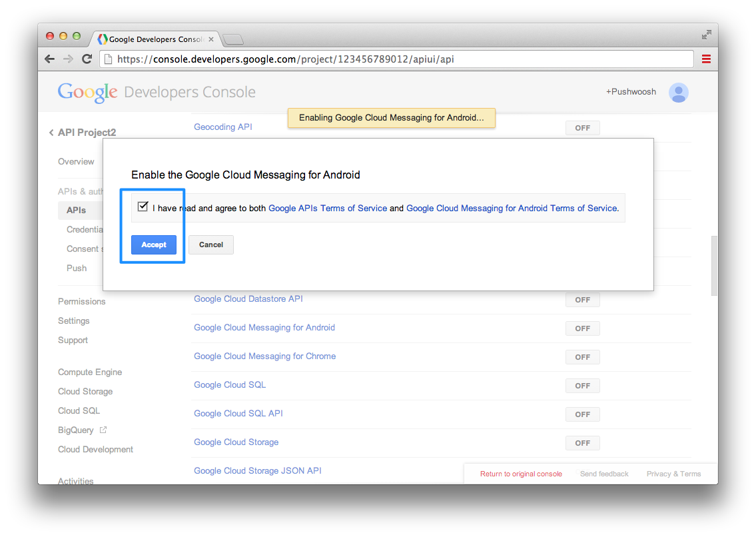756x537 pixels.
Task: Enable Google Cloud Messaging for Chrome toggle
Action: (582, 357)
